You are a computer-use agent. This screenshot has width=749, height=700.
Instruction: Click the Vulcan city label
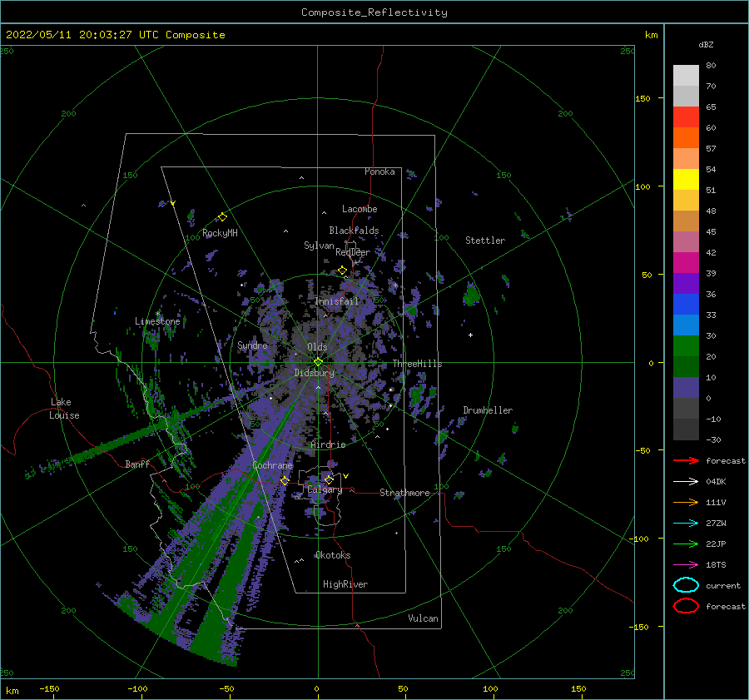click(x=424, y=618)
